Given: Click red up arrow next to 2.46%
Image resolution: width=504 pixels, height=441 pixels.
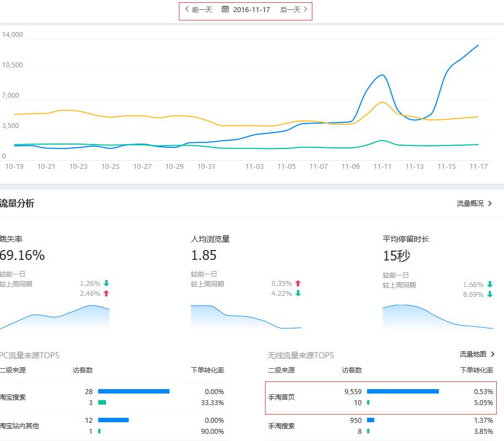Looking at the screenshot, I should coord(106,294).
